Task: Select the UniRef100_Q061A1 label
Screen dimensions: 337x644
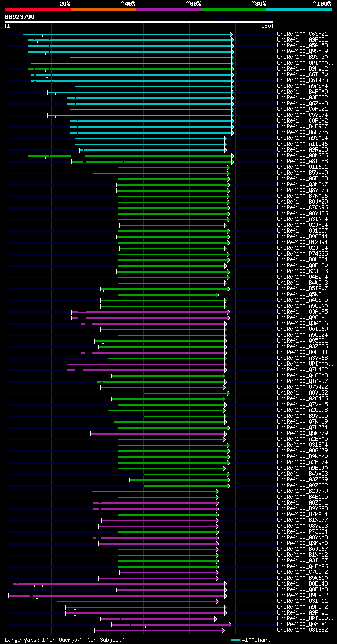Action: pos(302,317)
